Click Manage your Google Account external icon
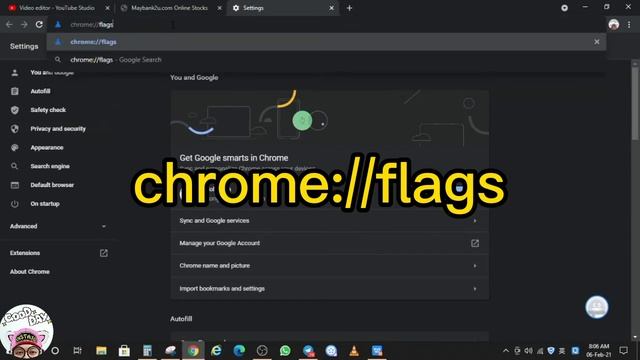This screenshot has width=640, height=360. [475, 243]
